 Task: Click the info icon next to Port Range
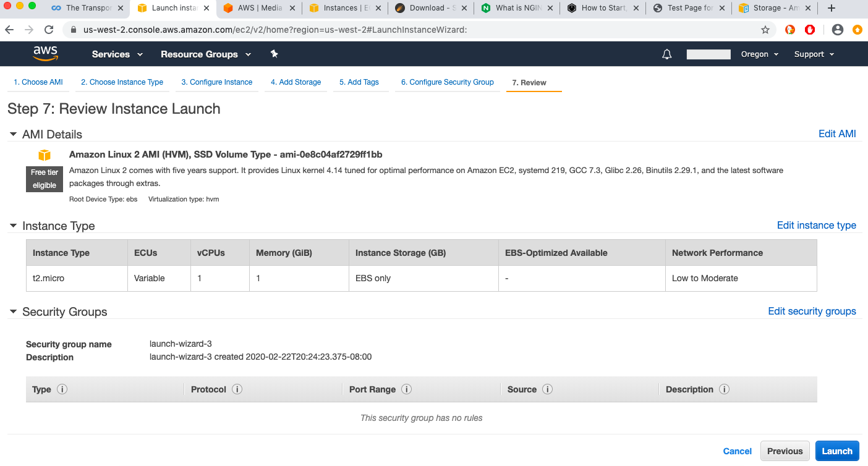(x=406, y=389)
